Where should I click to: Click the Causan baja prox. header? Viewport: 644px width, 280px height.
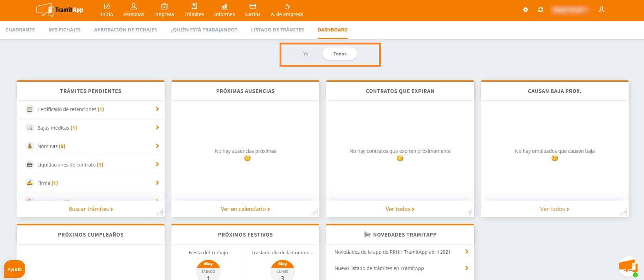point(555,91)
